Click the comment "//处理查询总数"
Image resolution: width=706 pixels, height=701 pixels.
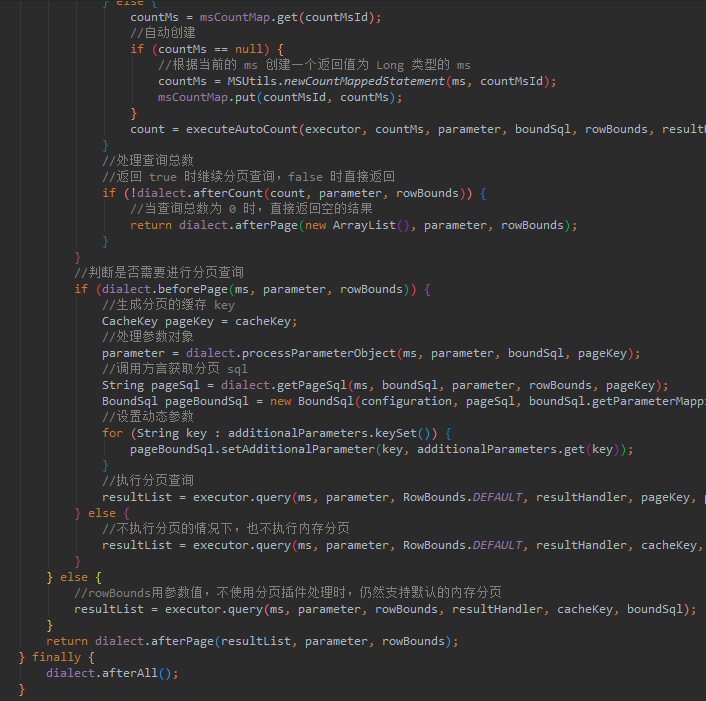148,160
